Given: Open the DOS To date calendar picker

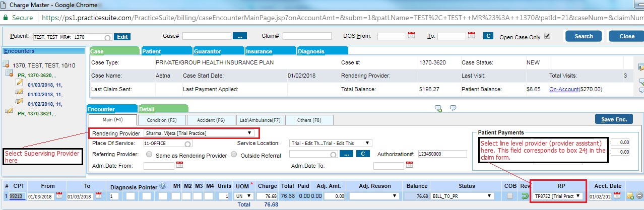Looking at the screenshot, I should pyautogui.click(x=471, y=36).
